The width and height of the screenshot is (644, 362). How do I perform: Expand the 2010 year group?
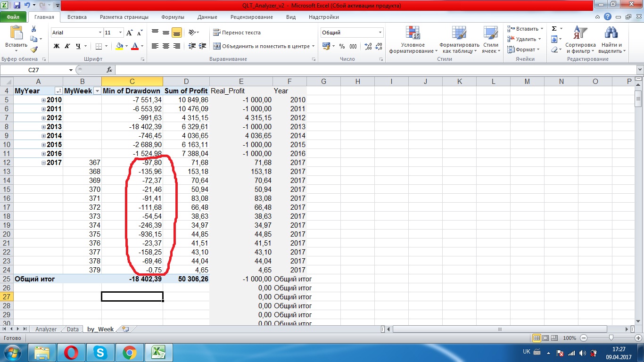click(x=44, y=100)
